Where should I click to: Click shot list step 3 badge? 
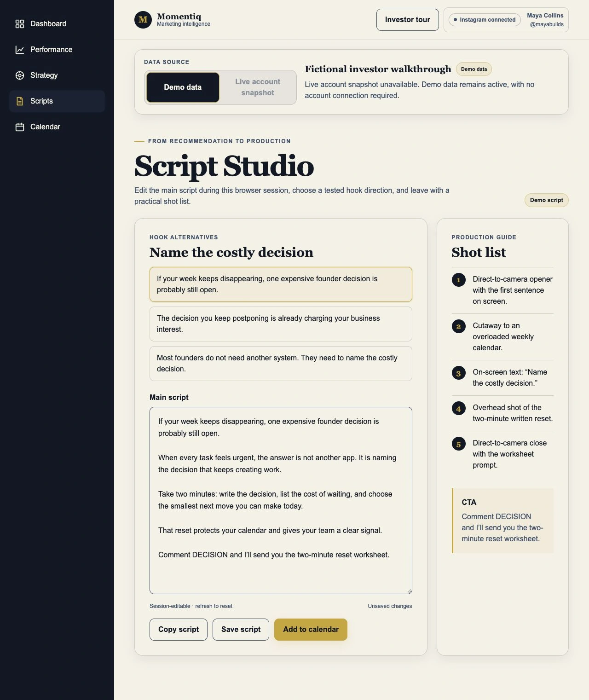[458, 373]
